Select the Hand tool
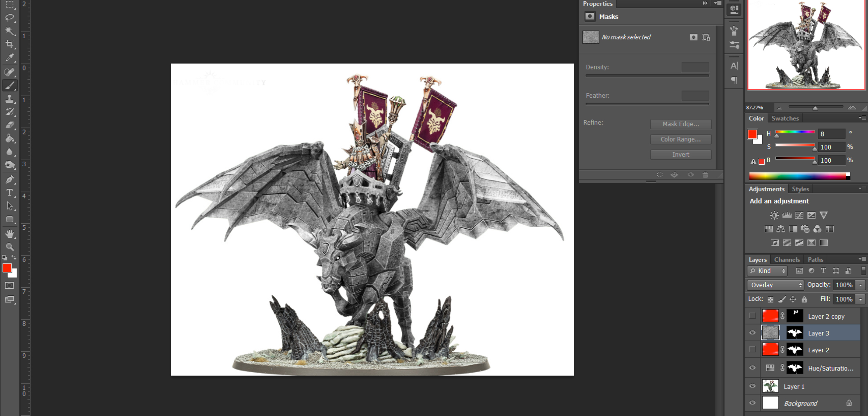This screenshot has height=416, width=868. (9, 234)
